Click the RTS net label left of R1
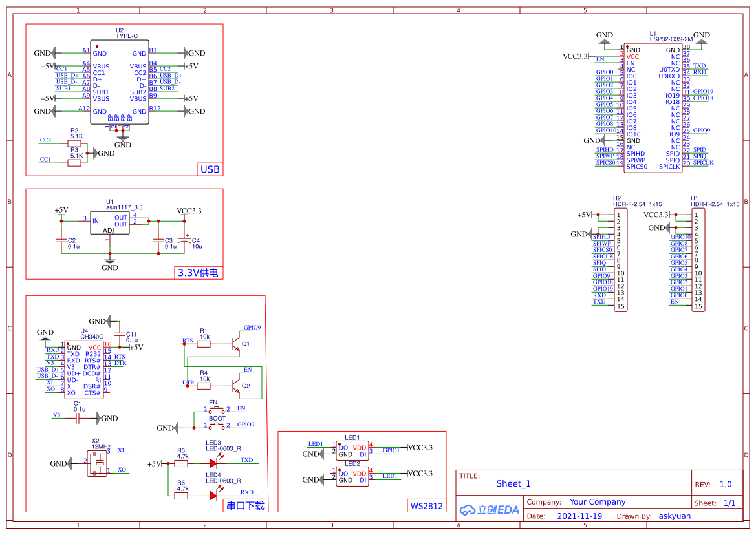 [188, 341]
